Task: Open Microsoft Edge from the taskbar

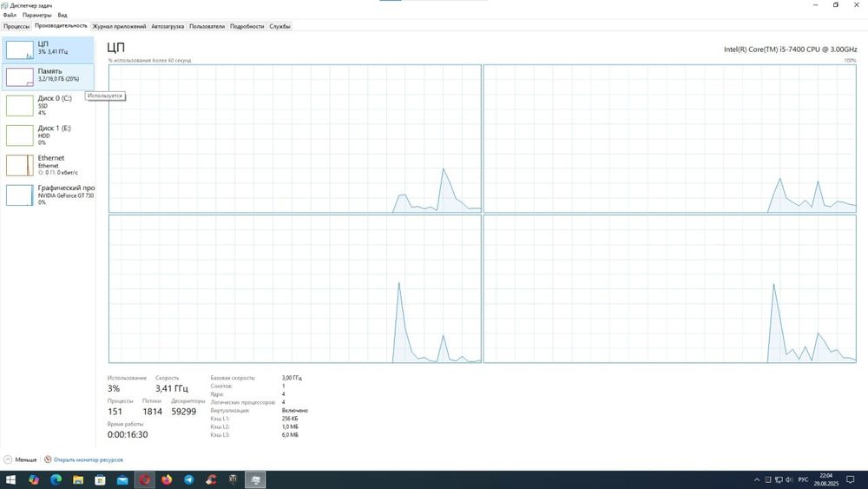Action: [56, 479]
